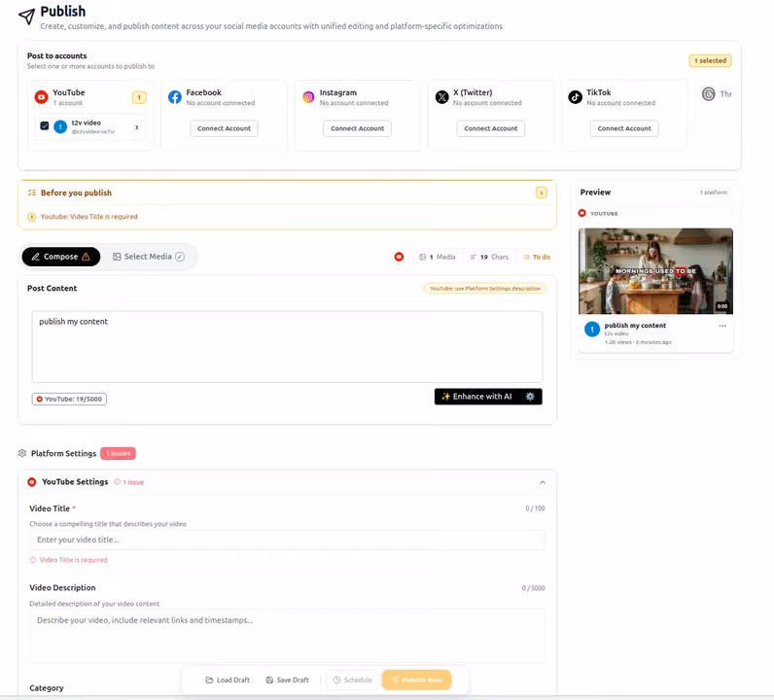Click the 1 Media counter
The height and width of the screenshot is (700, 774).
click(438, 258)
